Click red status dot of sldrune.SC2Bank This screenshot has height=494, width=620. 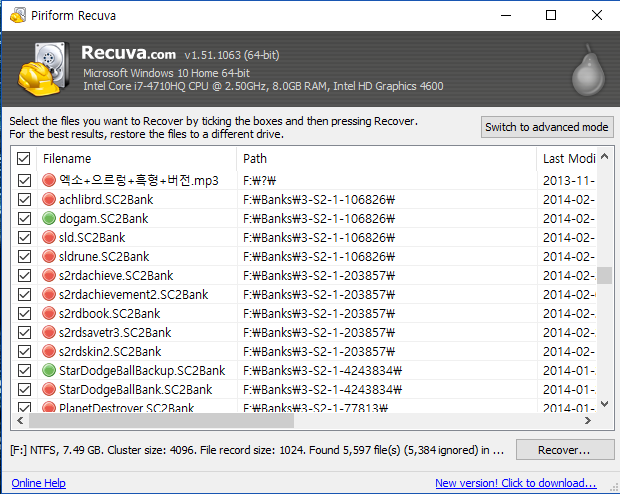click(49, 256)
